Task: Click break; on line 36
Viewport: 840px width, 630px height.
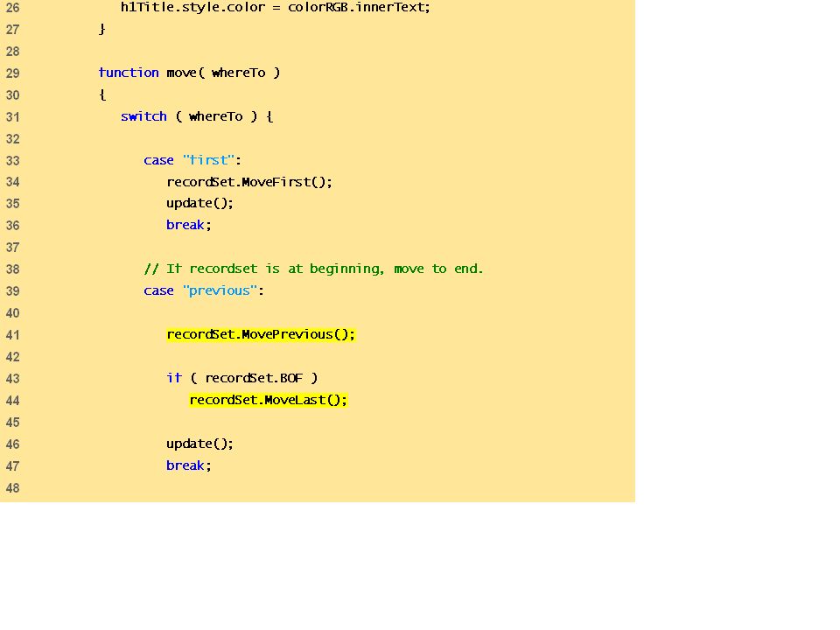Action: (189, 225)
